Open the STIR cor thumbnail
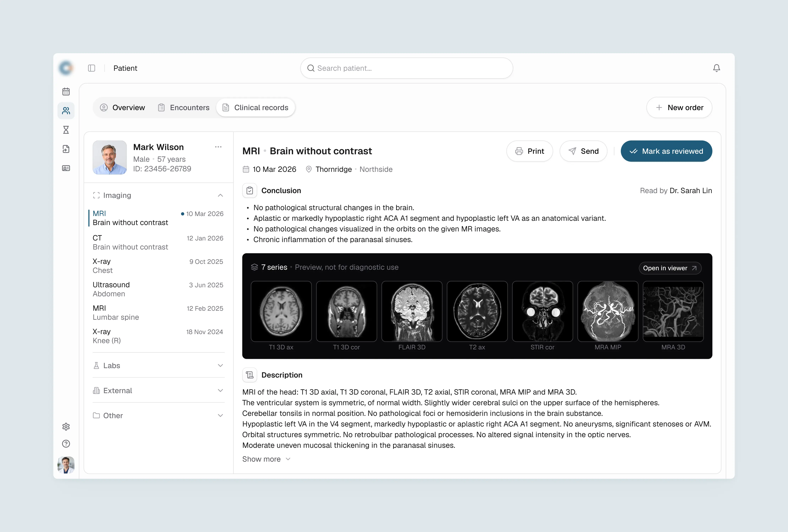This screenshot has height=532, width=788. [543, 311]
